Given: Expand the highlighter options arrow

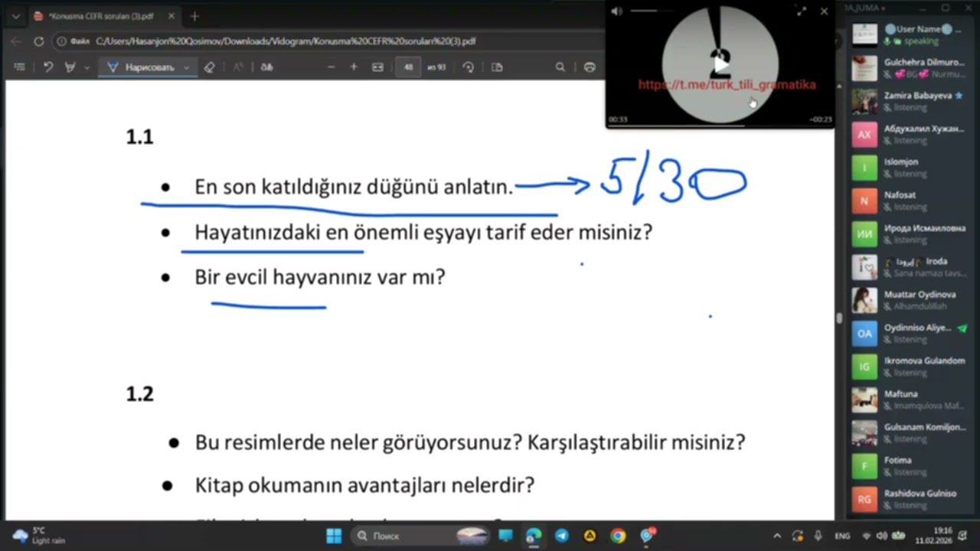Looking at the screenshot, I should click(87, 67).
